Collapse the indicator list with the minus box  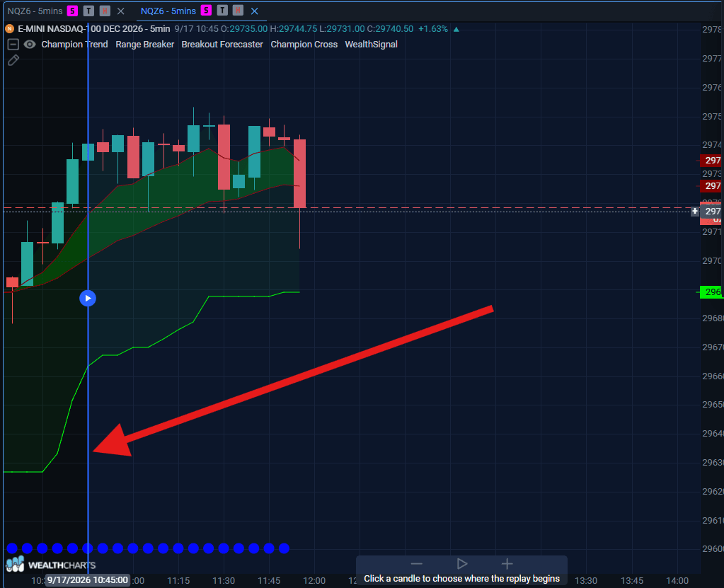click(x=13, y=45)
